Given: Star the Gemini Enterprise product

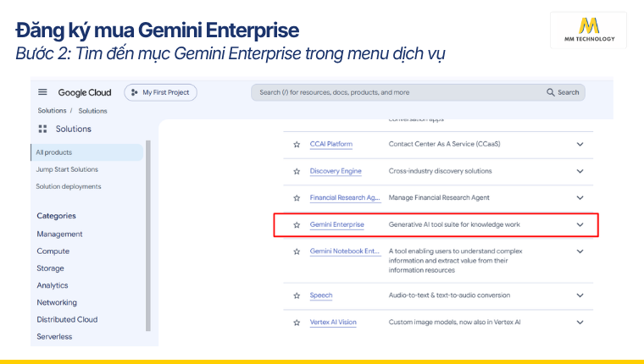Looking at the screenshot, I should [x=297, y=225].
